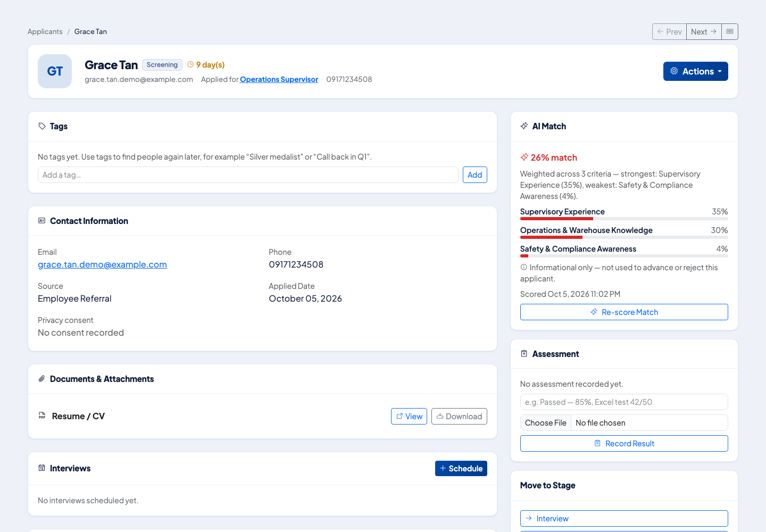Image resolution: width=766 pixels, height=532 pixels.
Task: Go to the Next applicant
Action: tap(704, 32)
